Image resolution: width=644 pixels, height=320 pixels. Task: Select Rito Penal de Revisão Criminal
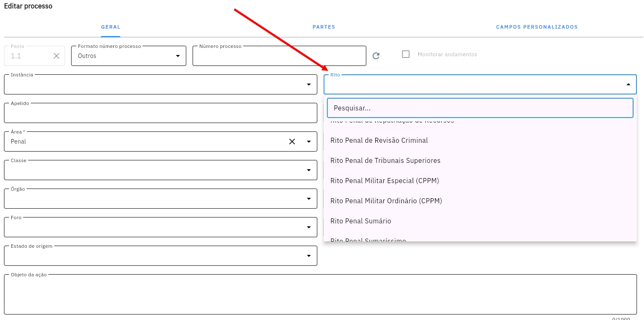[379, 140]
